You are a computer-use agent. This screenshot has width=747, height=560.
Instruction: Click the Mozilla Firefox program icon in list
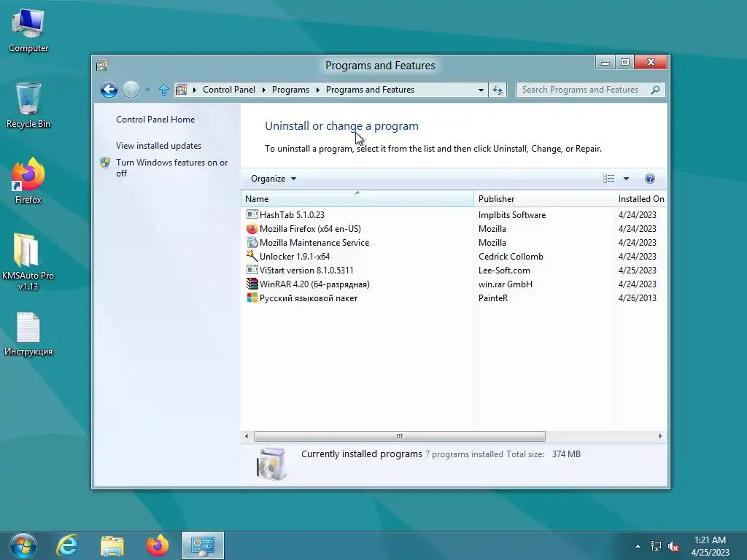(x=252, y=228)
